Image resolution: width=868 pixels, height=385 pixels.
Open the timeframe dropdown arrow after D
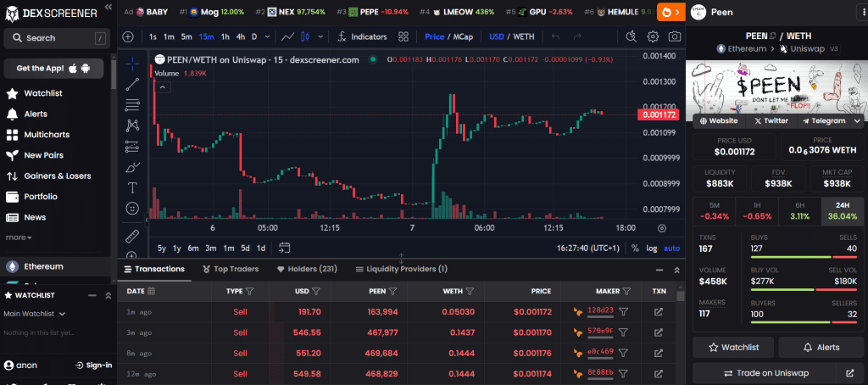267,37
